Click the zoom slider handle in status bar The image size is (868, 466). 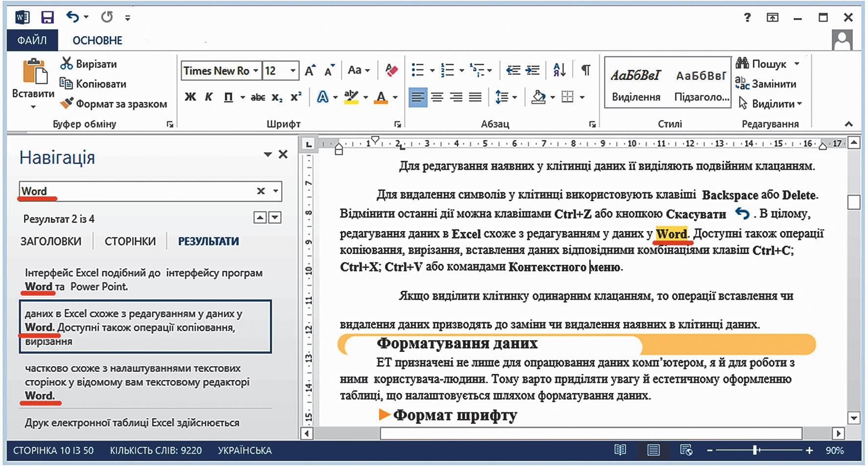pos(755,450)
